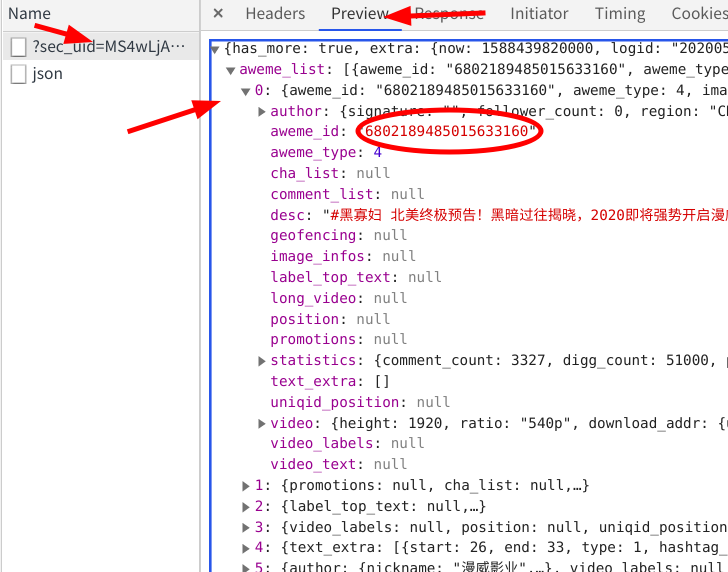
Task: Expand array item 3 with video_labels
Action: click(246, 527)
